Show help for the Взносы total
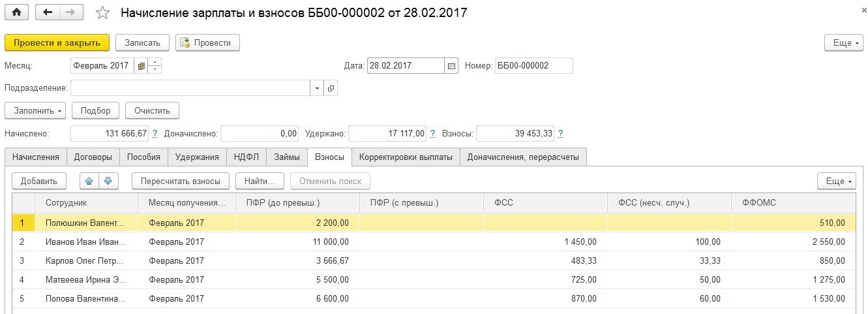Image resolution: width=868 pixels, height=314 pixels. 561,133
